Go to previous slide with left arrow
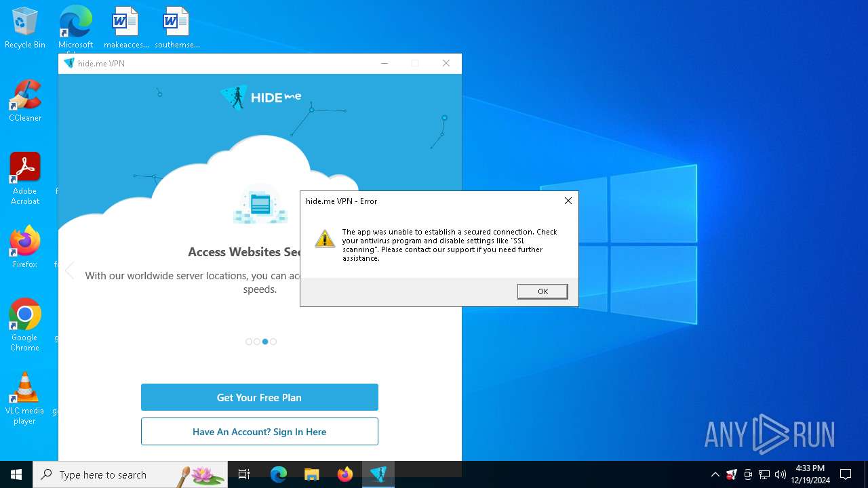Screen dimensions: 868x488 pos(69,270)
